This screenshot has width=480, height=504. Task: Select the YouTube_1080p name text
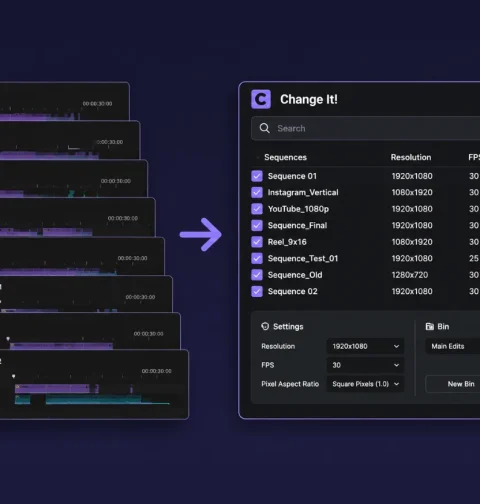tap(298, 209)
